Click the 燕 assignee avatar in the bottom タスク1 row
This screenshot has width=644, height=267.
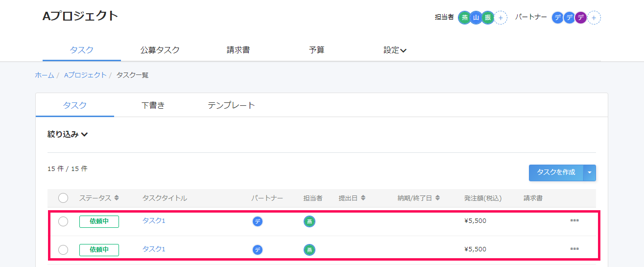pyautogui.click(x=310, y=250)
